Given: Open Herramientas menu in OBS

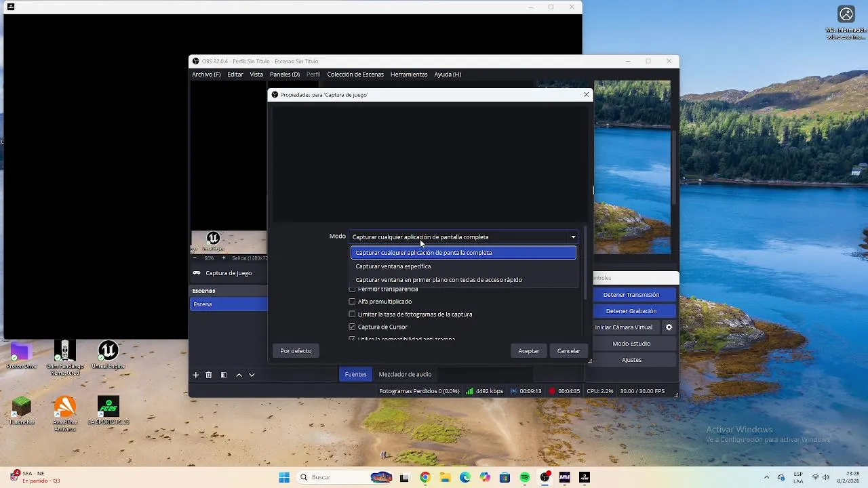Looking at the screenshot, I should coord(409,75).
